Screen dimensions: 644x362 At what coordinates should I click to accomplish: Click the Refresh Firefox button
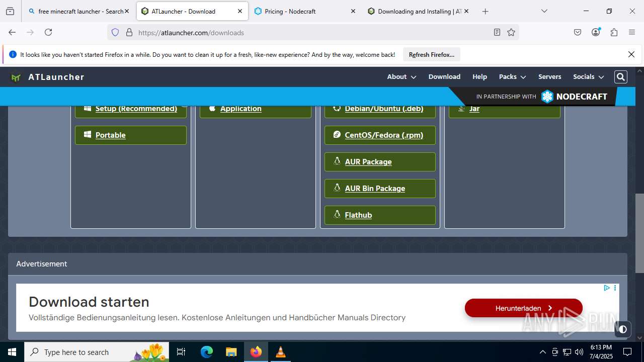point(432,54)
